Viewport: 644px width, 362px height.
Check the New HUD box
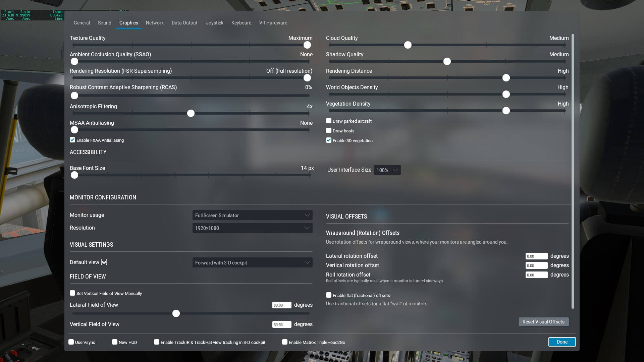click(115, 342)
